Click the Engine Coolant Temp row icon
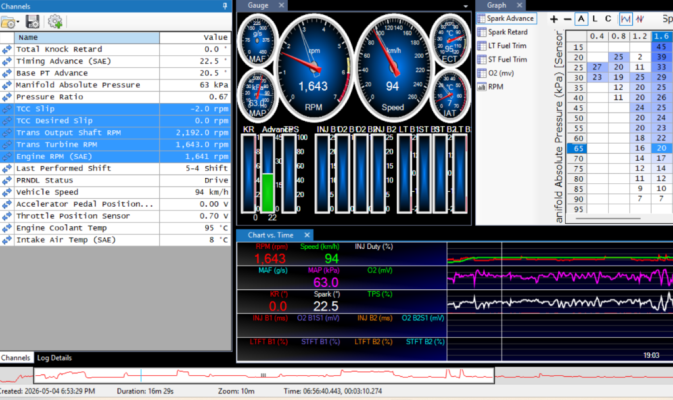The height and width of the screenshot is (400, 673). (x=7, y=228)
